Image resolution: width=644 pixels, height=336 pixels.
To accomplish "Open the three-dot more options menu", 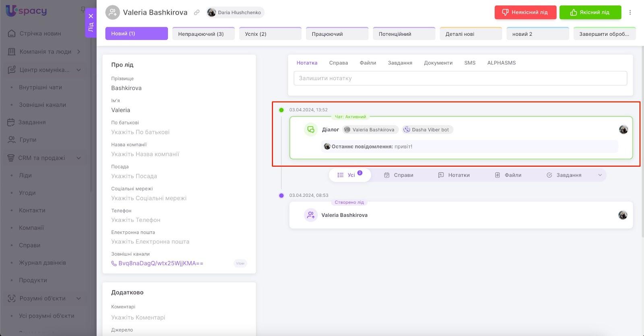I will pyautogui.click(x=630, y=12).
